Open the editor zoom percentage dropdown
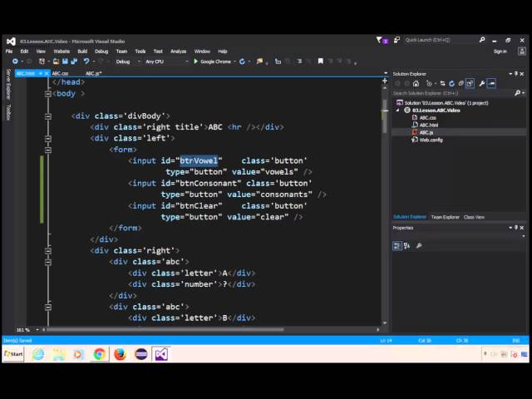The width and height of the screenshot is (532, 399). [x=37, y=329]
